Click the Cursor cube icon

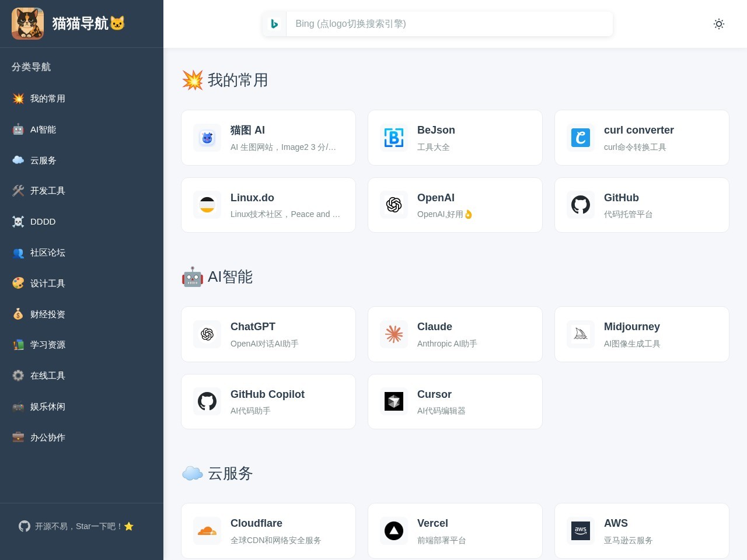[394, 401]
